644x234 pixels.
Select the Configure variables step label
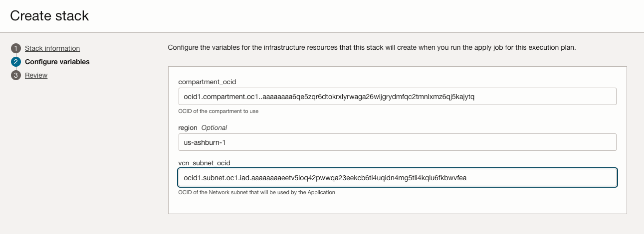57,62
